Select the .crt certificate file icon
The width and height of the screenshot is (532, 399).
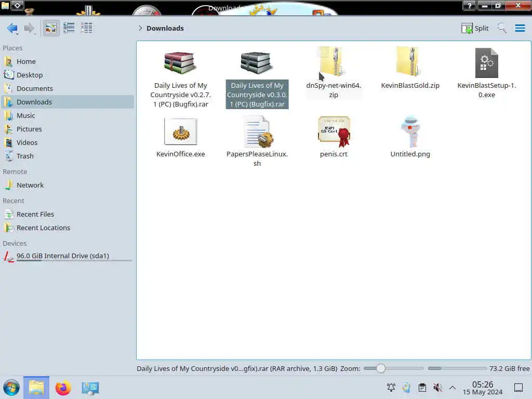[x=334, y=131]
